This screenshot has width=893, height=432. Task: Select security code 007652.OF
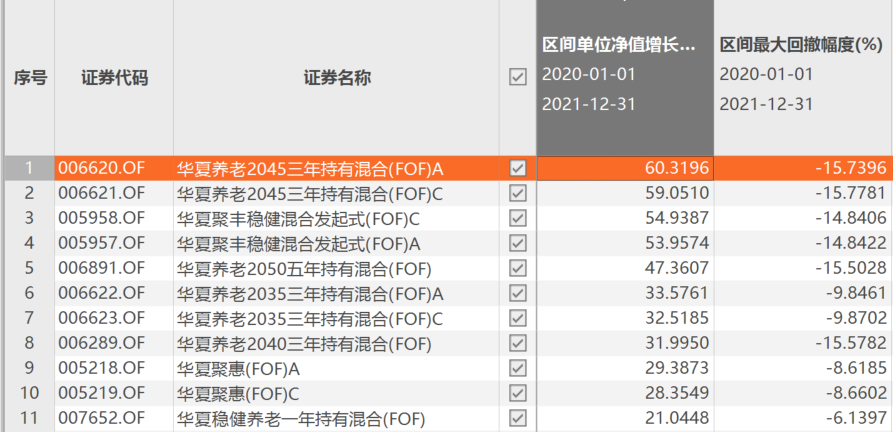[x=102, y=418]
